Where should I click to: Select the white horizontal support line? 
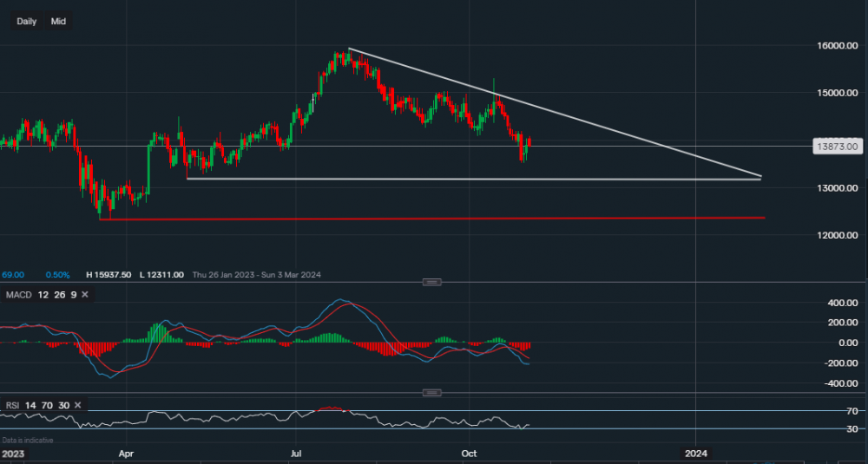pyautogui.click(x=477, y=180)
